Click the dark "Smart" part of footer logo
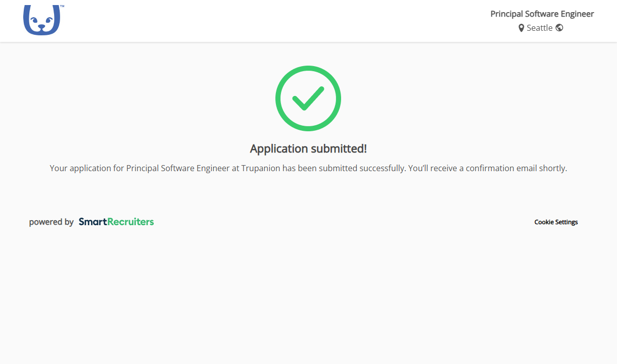The width and height of the screenshot is (617, 364). point(92,222)
